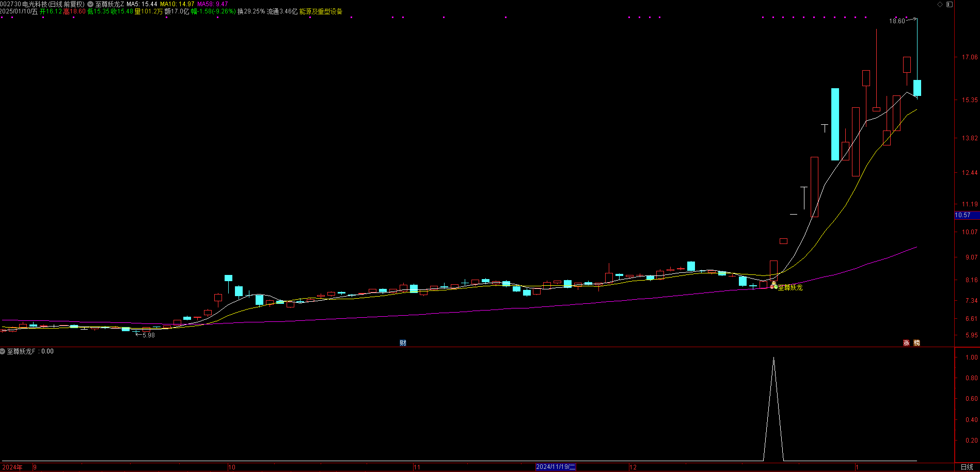Screen dimensions: 980x472
Task: Click the 15.35 price axis label
Action: tap(970, 100)
